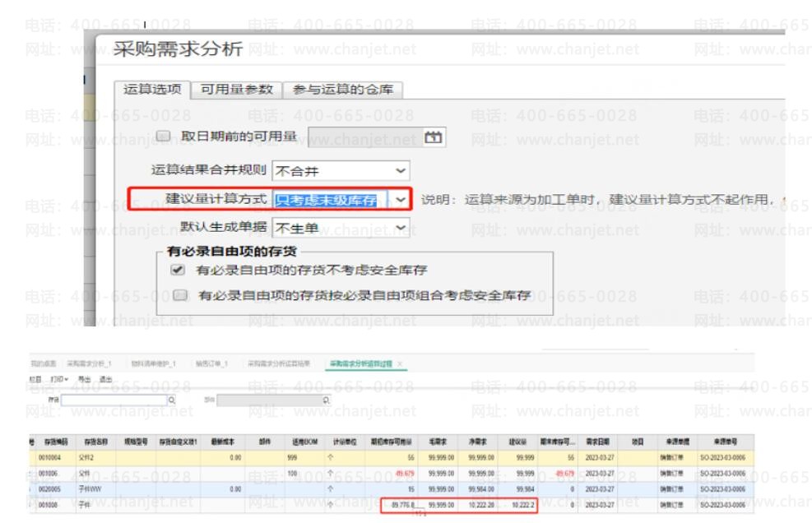Select the active 采购需求分析运算过程 tab

(x=361, y=363)
